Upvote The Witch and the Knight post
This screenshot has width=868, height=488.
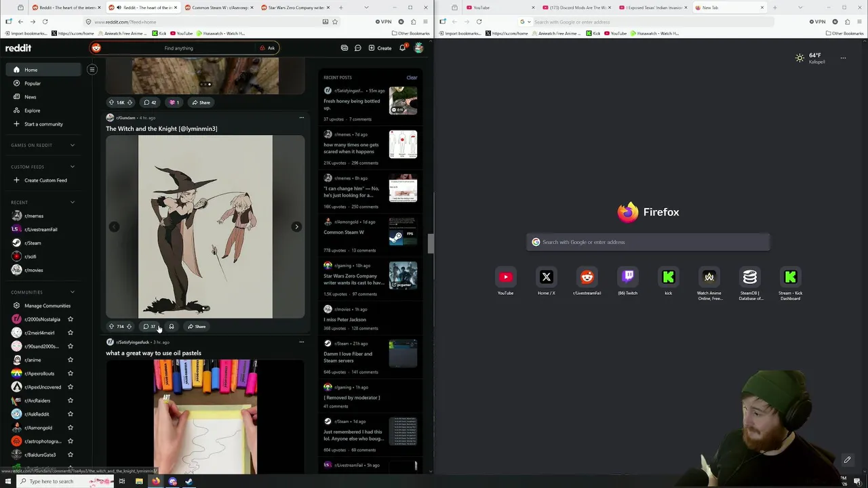112,327
